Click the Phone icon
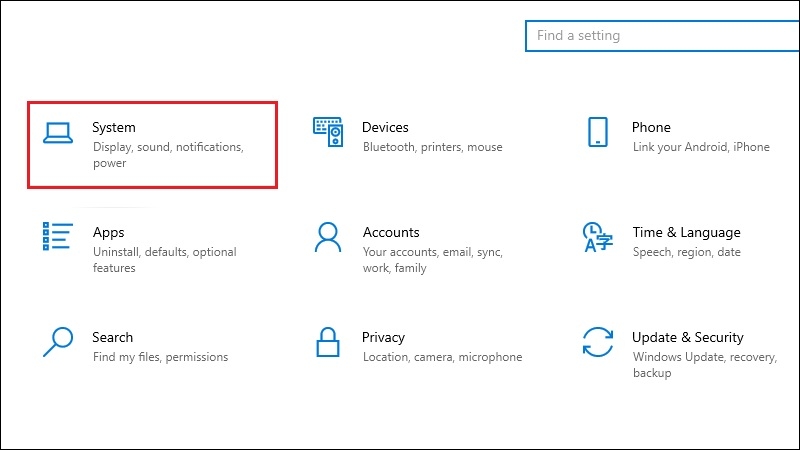This screenshot has height=450, width=800. coord(597,132)
